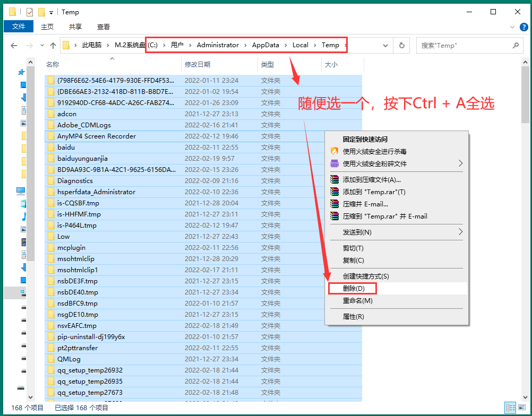Expand 使用火绒安全粉碎文件 submenu arrow
The width and height of the screenshot is (532, 416).
click(460, 164)
